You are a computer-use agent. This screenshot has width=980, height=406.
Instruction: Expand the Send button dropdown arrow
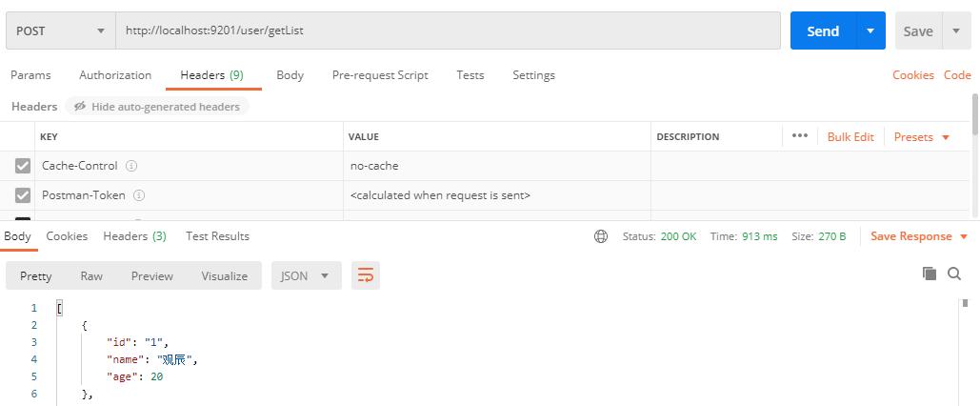(870, 30)
